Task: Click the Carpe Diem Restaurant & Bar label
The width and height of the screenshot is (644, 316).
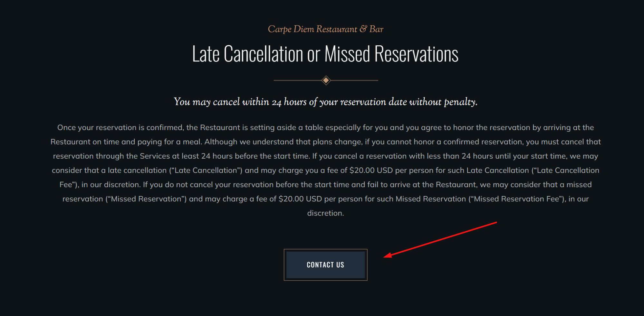Action: pos(326,29)
